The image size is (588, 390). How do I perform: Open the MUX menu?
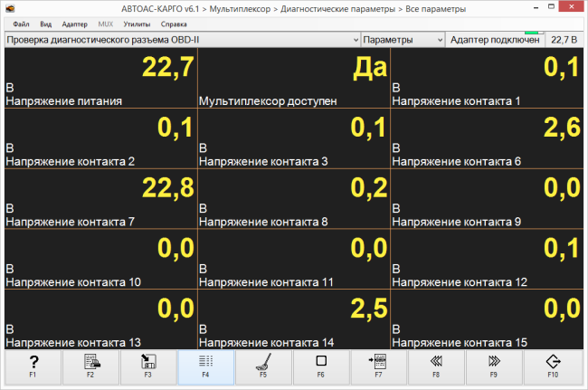pos(105,24)
